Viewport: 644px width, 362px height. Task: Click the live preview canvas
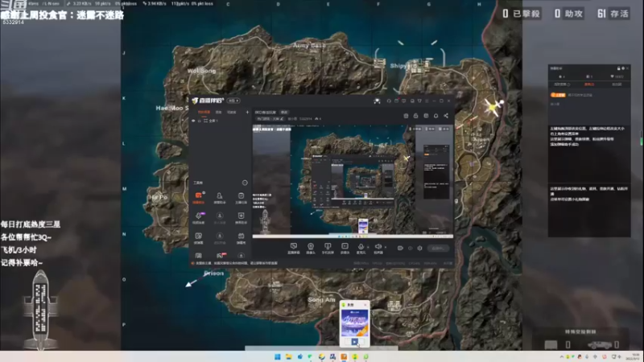(353, 180)
